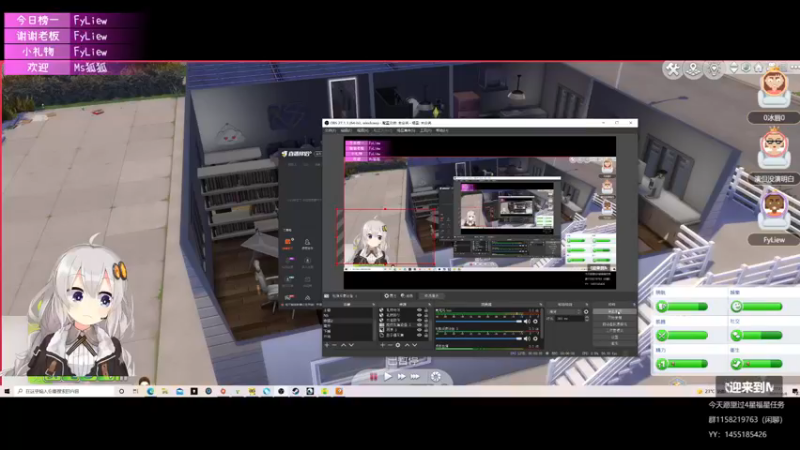The height and width of the screenshot is (450, 800).
Task: Move the scene down with the arrow
Action: 351,345
